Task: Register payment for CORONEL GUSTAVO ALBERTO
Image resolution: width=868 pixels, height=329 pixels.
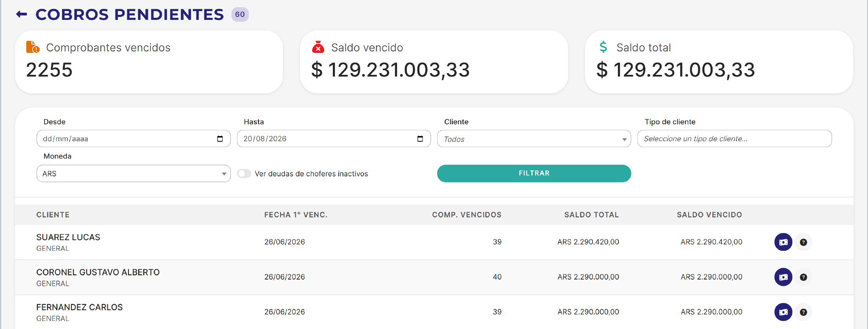Action: 783,277
